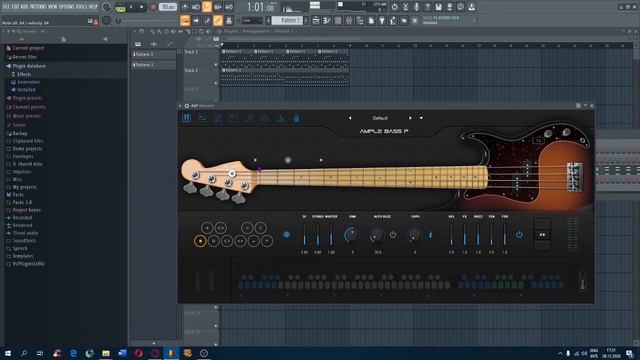640x360 pixels.
Task: Select the orange highlighted articulation circle
Action: (x=200, y=241)
